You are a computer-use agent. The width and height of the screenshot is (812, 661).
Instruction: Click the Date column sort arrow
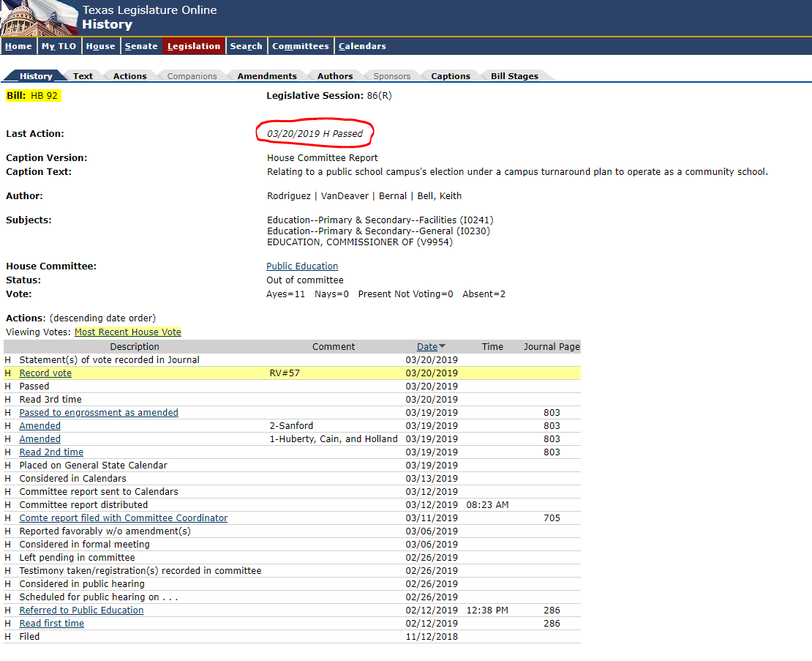[443, 346]
